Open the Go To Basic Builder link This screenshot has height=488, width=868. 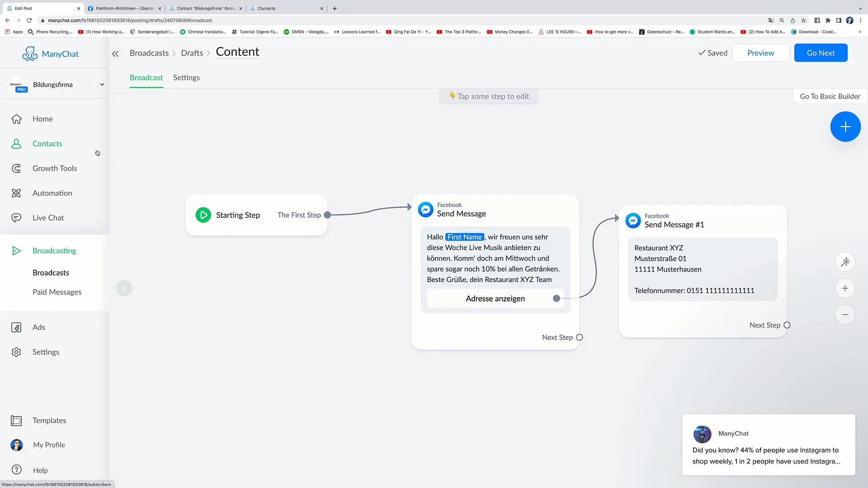click(830, 96)
